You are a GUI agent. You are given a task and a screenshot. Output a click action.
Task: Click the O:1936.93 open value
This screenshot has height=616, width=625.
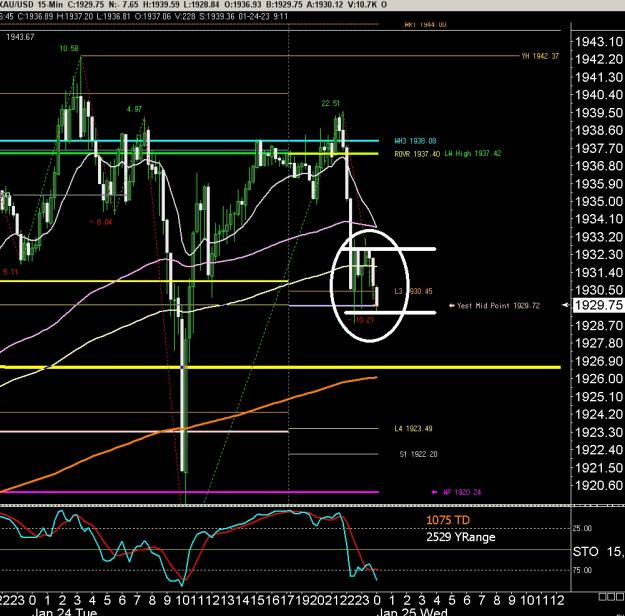(x=244, y=5)
